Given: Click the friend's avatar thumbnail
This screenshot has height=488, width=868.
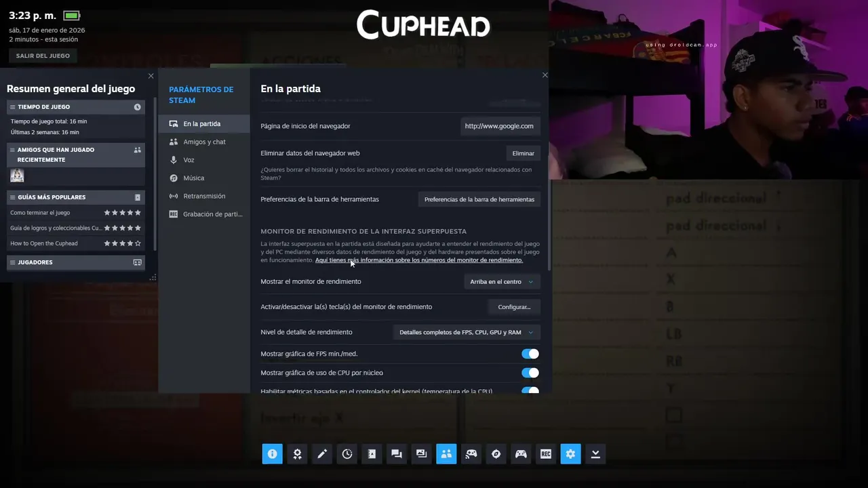Looking at the screenshot, I should click(x=17, y=176).
